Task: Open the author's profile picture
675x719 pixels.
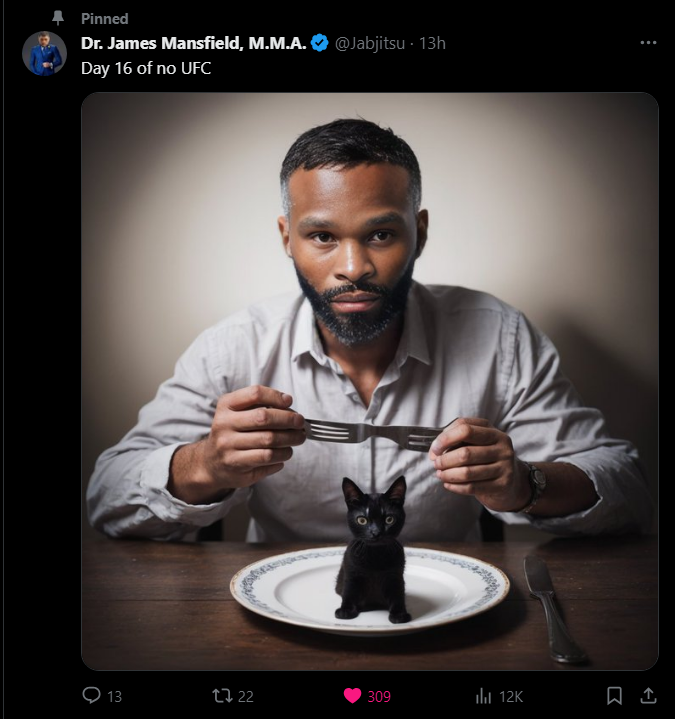Action: 44,54
